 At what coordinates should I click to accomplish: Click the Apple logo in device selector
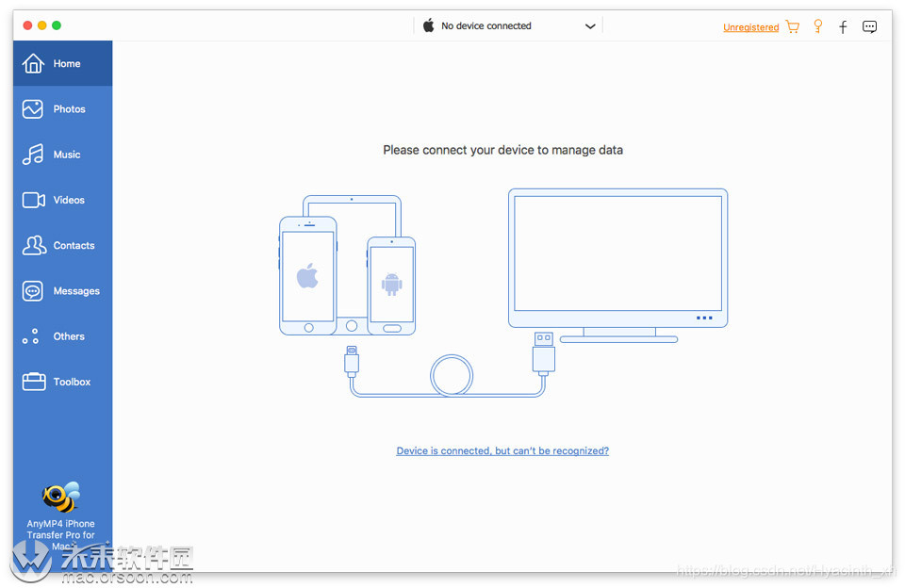(x=428, y=25)
